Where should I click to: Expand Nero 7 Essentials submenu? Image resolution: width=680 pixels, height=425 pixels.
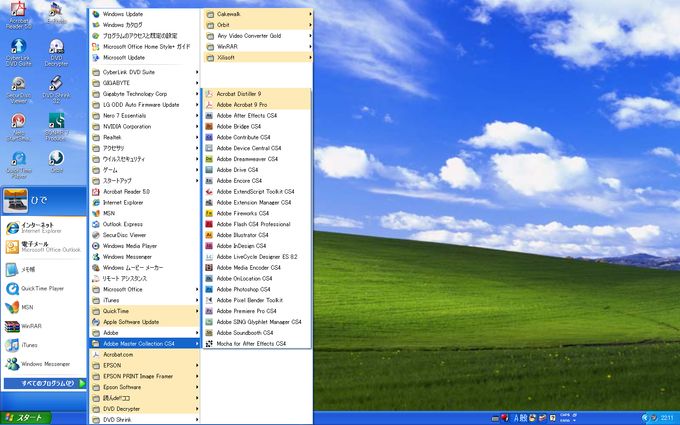point(144,116)
